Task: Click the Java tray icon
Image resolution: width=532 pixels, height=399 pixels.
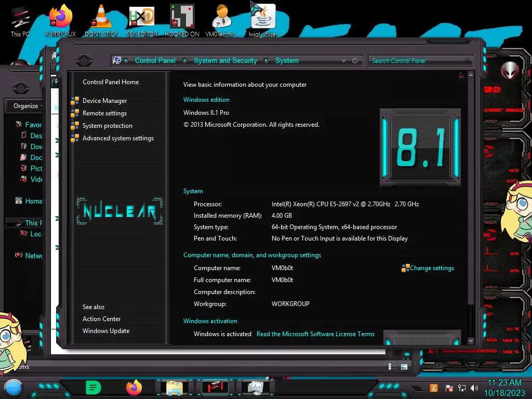Action: click(x=434, y=388)
